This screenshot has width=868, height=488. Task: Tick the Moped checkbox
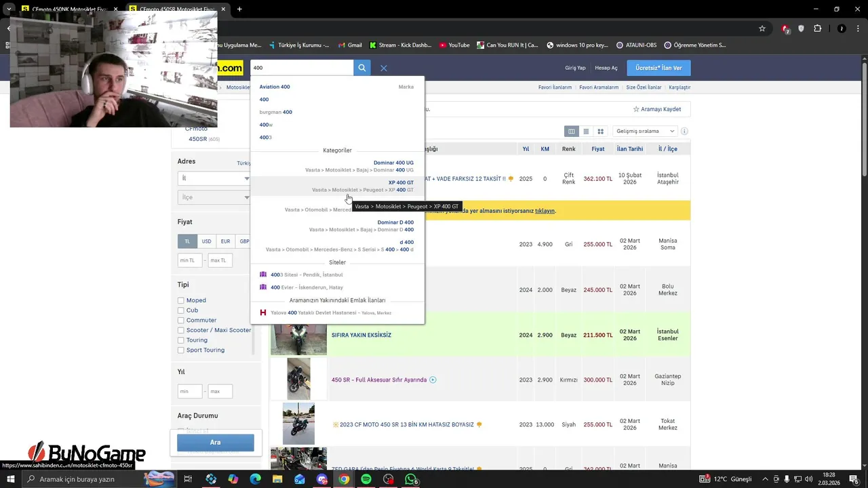click(181, 300)
